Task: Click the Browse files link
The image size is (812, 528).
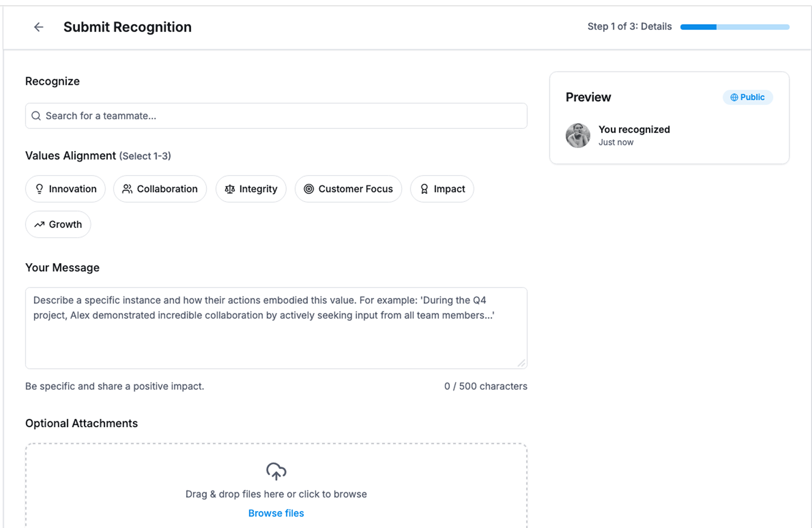Action: 276,513
